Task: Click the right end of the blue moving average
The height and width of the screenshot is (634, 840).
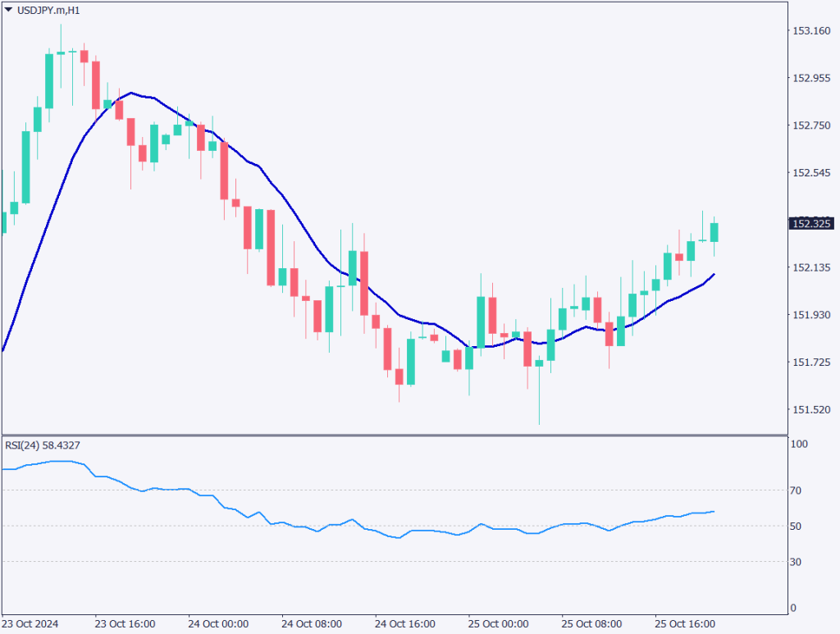Action: coord(714,275)
